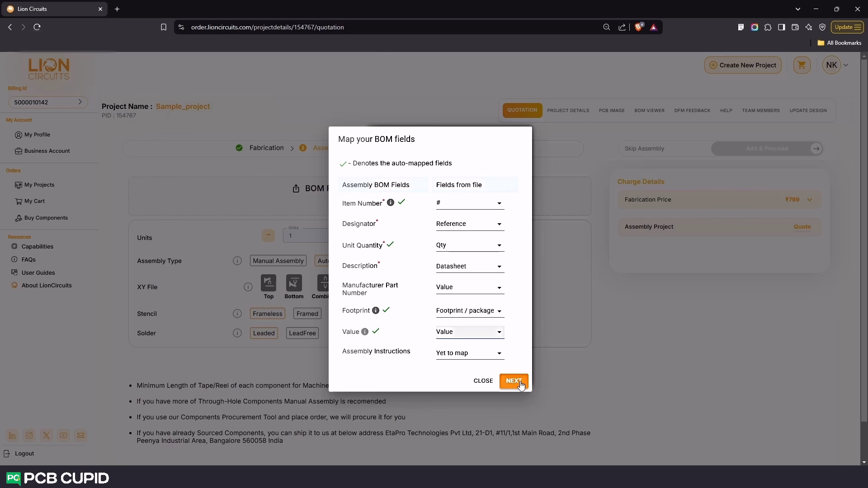Click the info icon next to Item Number

391,202
